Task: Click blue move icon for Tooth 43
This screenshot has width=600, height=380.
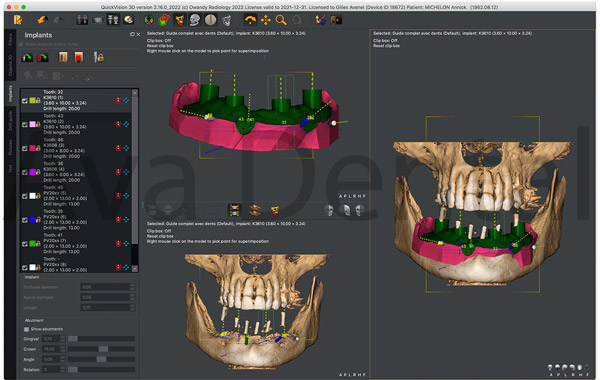Action: 126,124
